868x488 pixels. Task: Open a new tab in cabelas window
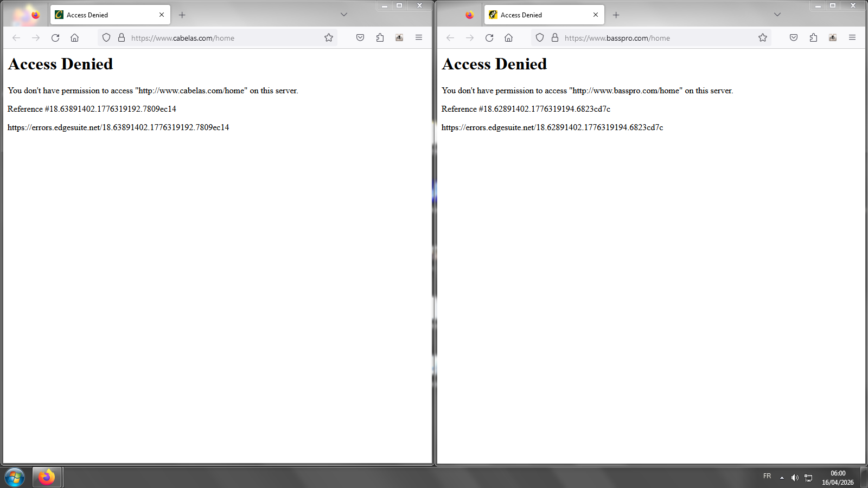coord(182,15)
